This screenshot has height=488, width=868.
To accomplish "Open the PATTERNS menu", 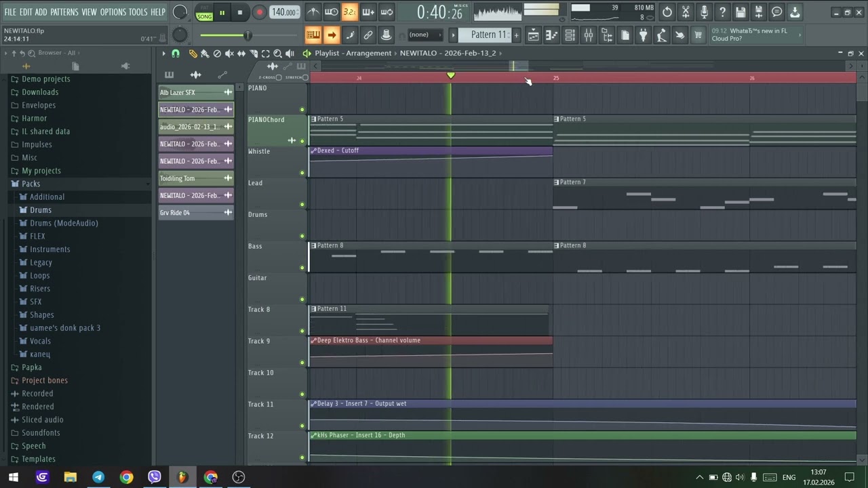I will pos(64,12).
